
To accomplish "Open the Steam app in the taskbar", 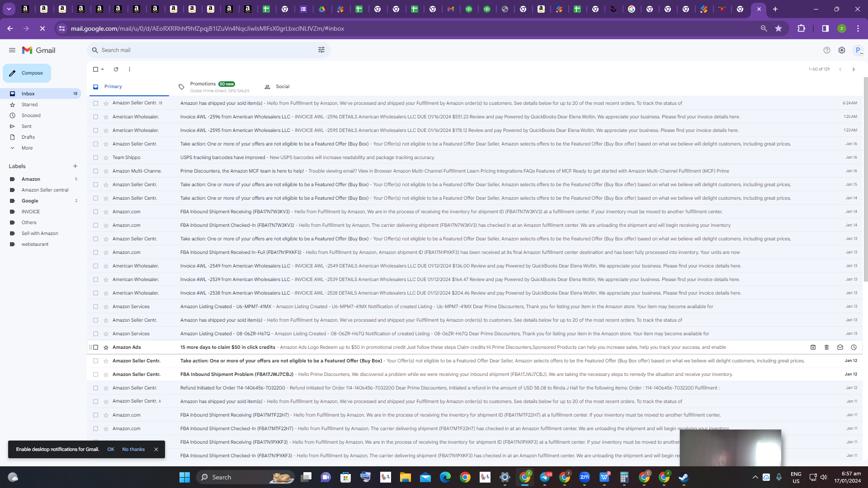I will click(684, 477).
